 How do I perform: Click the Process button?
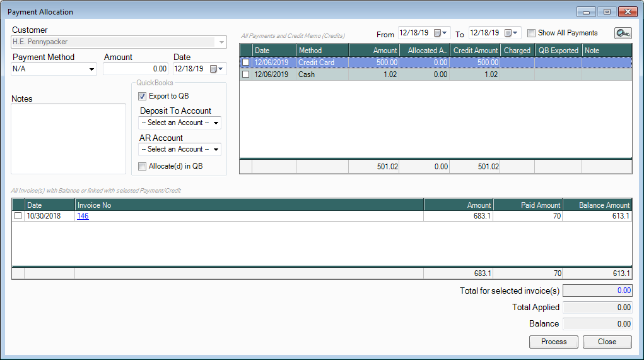click(x=554, y=342)
